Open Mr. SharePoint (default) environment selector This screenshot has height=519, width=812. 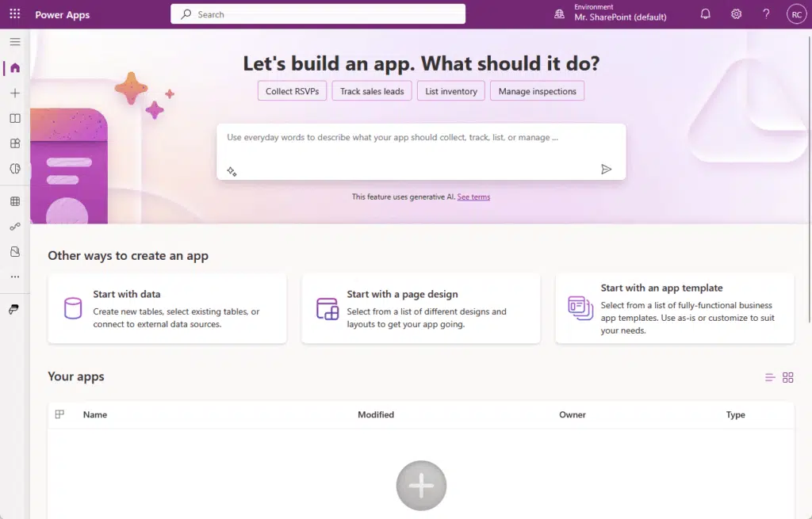coord(620,17)
